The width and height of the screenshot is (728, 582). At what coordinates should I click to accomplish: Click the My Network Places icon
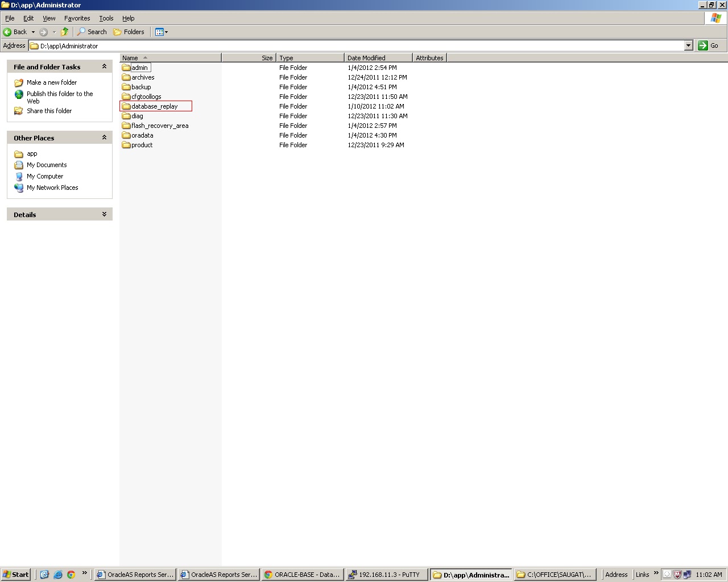click(19, 188)
